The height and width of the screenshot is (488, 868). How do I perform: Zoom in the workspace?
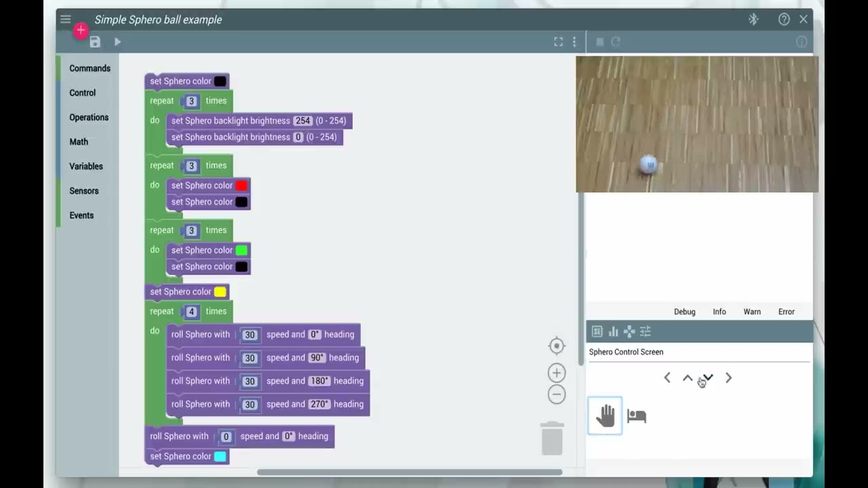click(x=557, y=373)
